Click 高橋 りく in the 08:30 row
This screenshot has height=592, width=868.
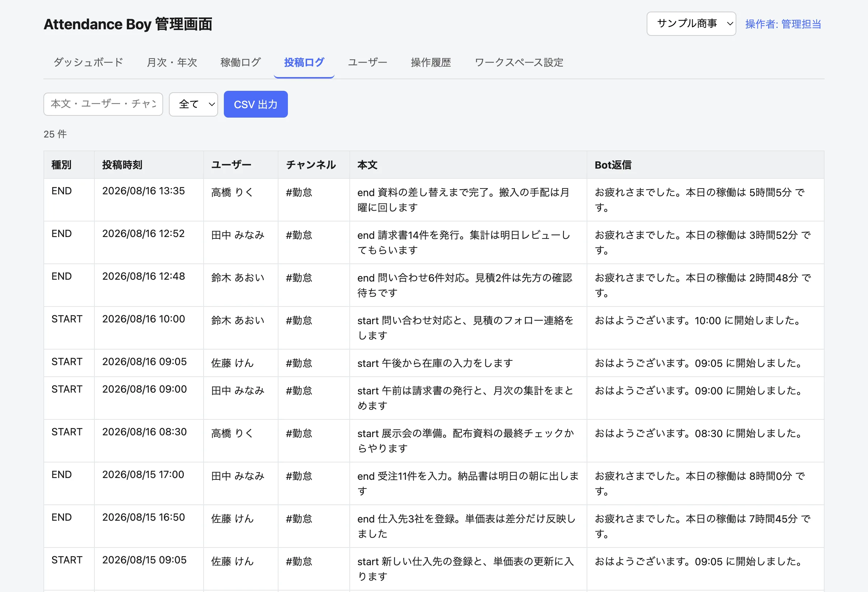232,433
